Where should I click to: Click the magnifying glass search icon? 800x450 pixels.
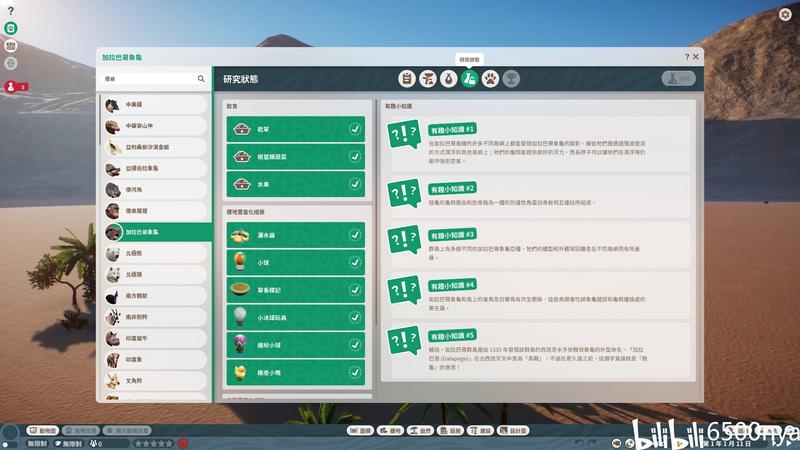click(201, 79)
